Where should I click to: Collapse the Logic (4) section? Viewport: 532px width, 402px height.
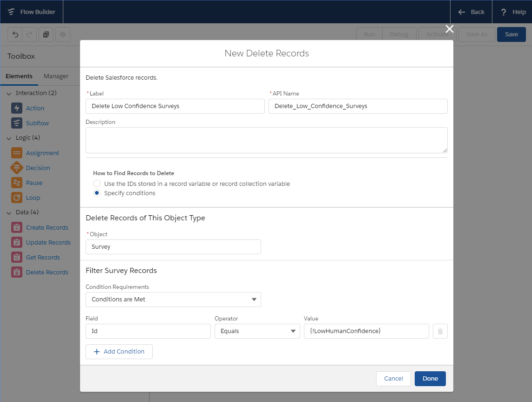pos(9,138)
